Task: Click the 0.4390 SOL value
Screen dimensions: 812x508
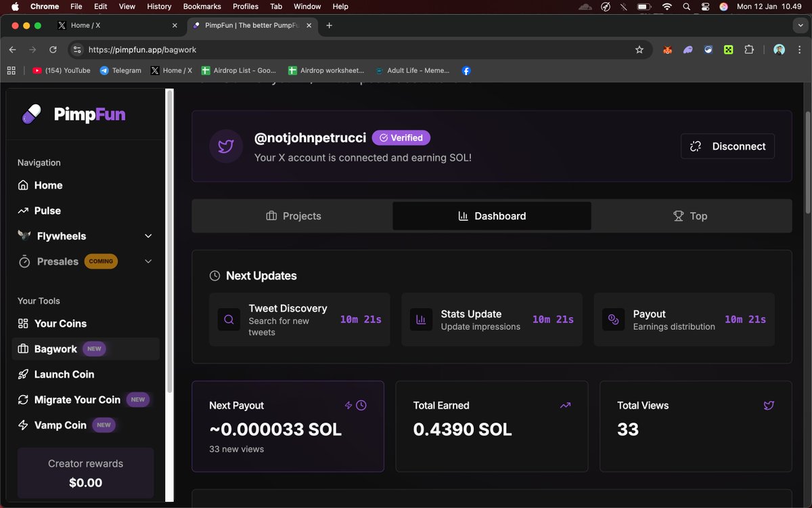Action: (462, 429)
